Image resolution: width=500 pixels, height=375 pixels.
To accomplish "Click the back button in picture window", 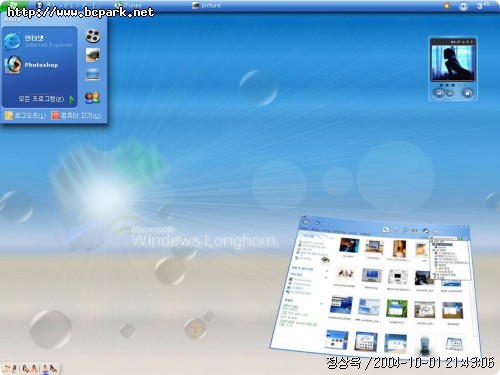I will (306, 222).
